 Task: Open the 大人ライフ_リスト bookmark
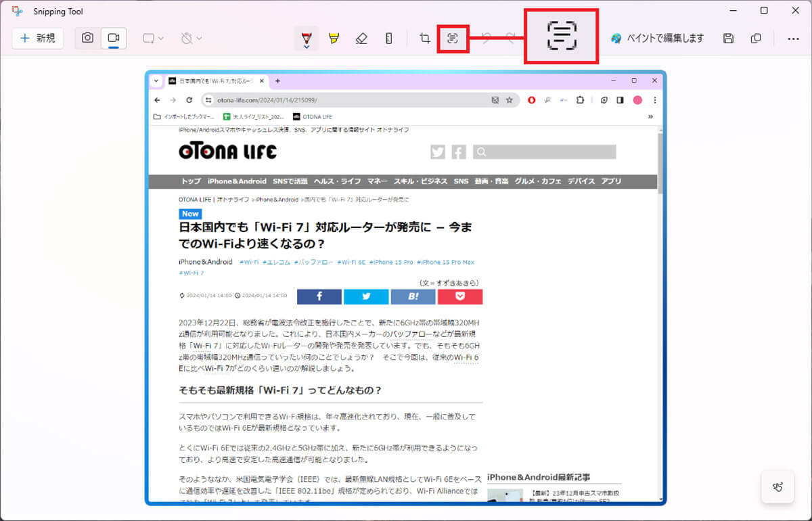point(254,116)
